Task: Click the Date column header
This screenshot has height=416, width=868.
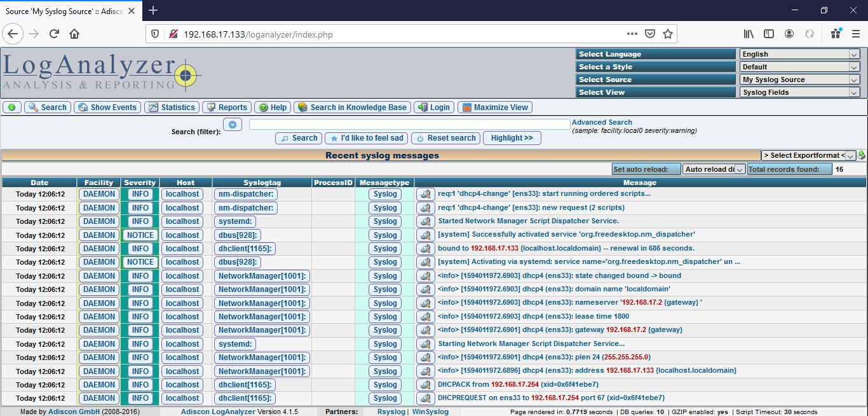Action: 39,183
